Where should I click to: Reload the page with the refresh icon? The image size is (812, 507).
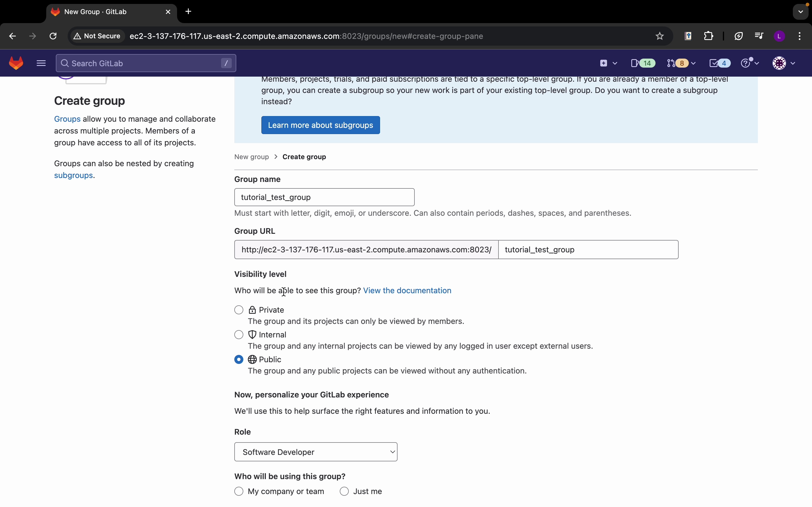[x=53, y=36]
